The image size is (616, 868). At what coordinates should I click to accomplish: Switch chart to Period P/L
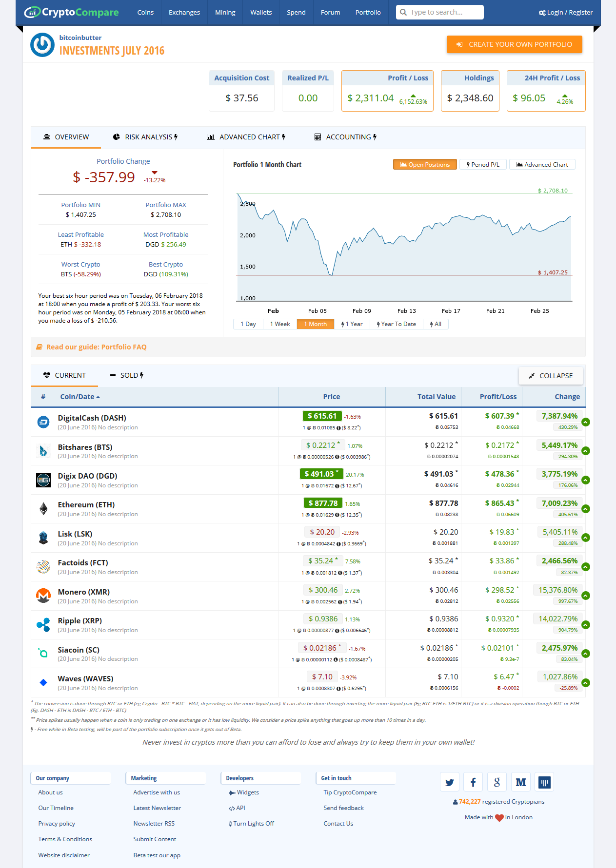[x=483, y=164]
